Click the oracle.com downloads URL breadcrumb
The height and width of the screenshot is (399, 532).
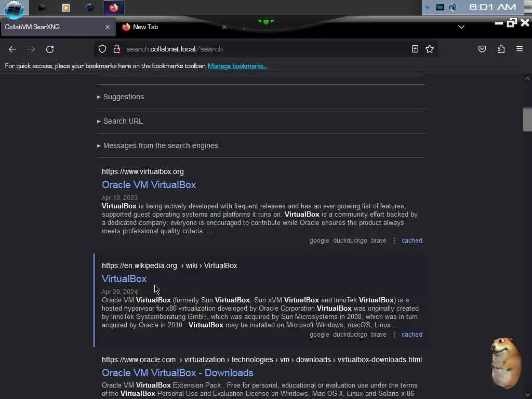[x=262, y=360]
